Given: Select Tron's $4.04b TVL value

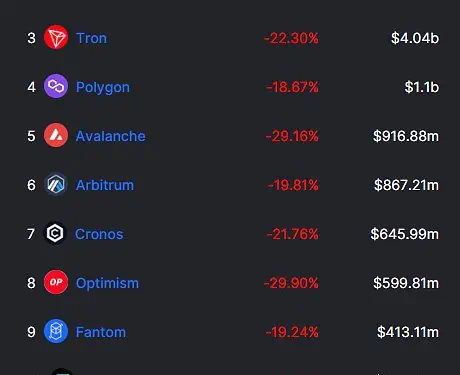Looking at the screenshot, I should [415, 38].
